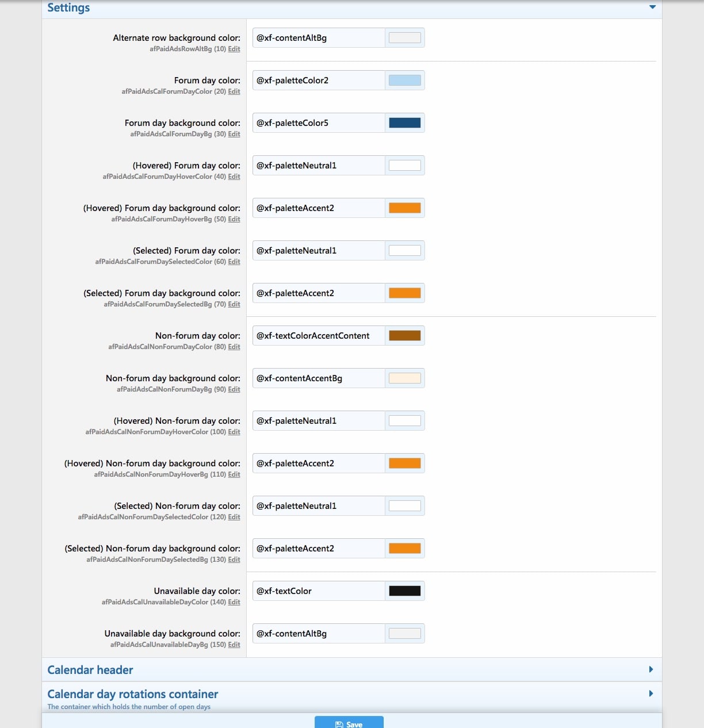Focus the Unavailable day color text field

319,591
